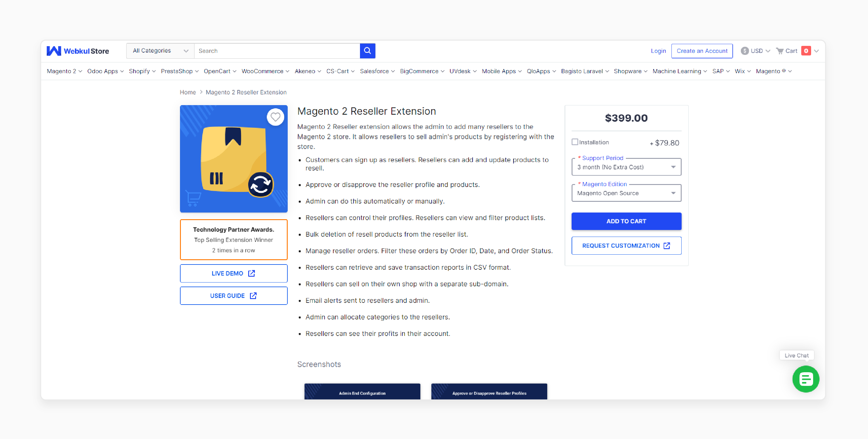This screenshot has height=439, width=868.
Task: Click the REQUEST CUSTOMIZATION button
Action: (626, 245)
